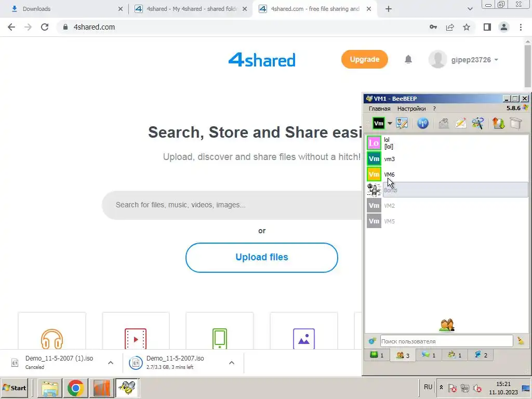Screen dimensions: 532x399
Task: Switch to the blue tab showing 2
Action: click(481, 355)
